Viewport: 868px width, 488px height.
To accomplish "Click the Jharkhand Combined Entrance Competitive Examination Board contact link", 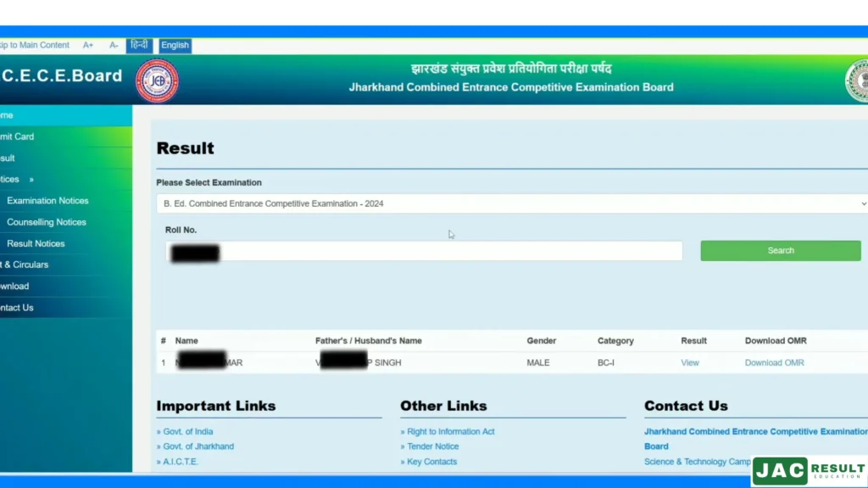I will tap(755, 439).
